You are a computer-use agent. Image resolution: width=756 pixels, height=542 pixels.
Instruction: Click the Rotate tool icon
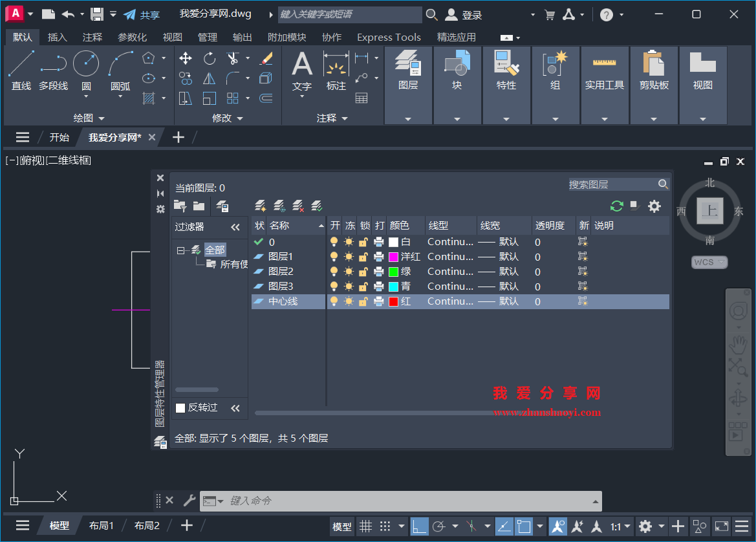[210, 59]
